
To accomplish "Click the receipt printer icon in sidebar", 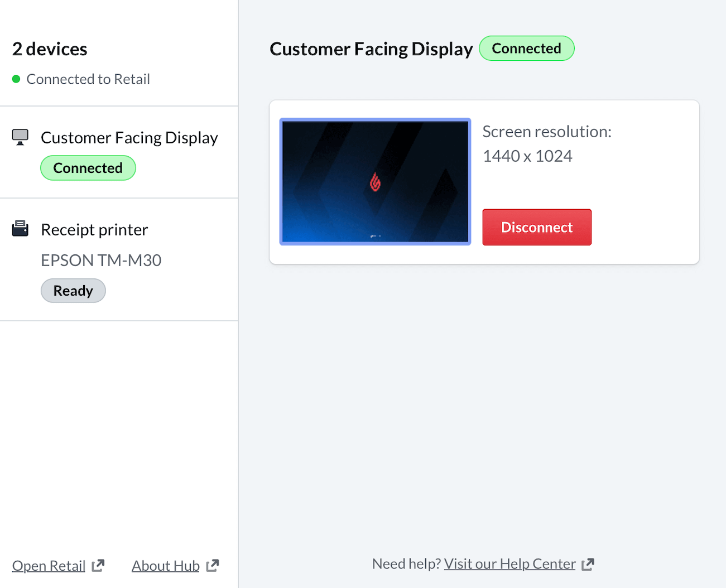I will (x=20, y=229).
